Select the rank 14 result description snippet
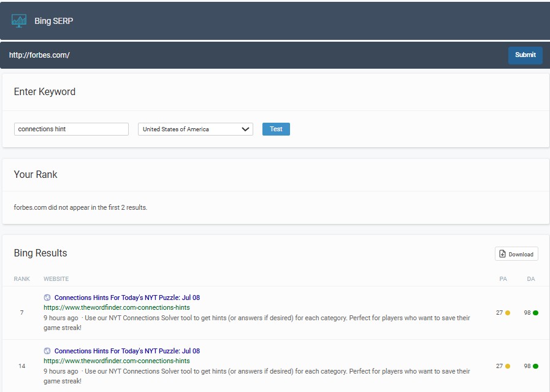Image resolution: width=550 pixels, height=392 pixels. (257, 376)
